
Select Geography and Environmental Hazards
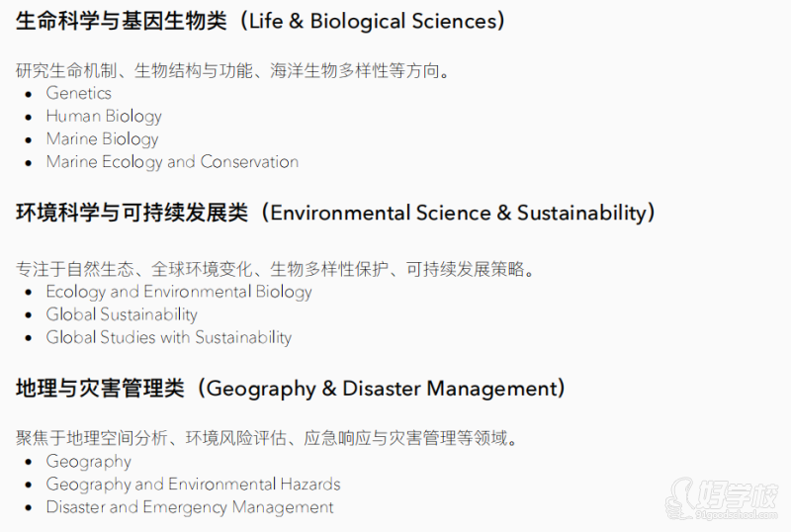(193, 485)
